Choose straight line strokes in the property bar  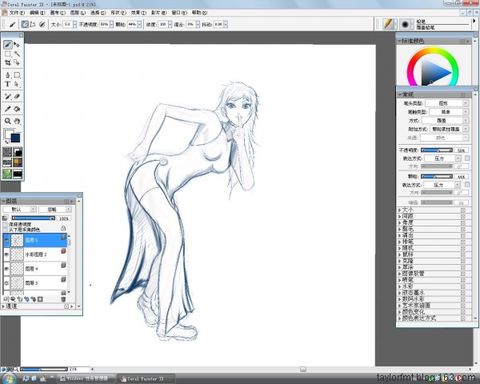tap(33, 24)
